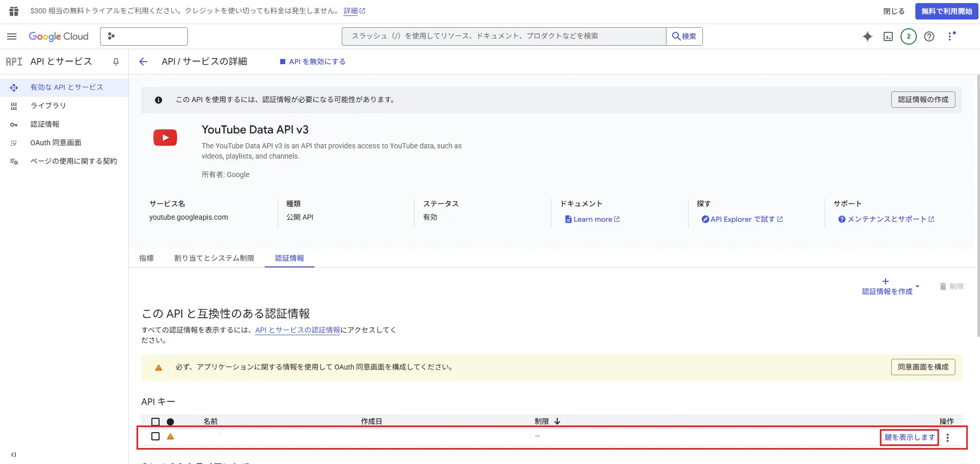Open API Explorer で試す link
980x464 pixels.
click(x=742, y=219)
